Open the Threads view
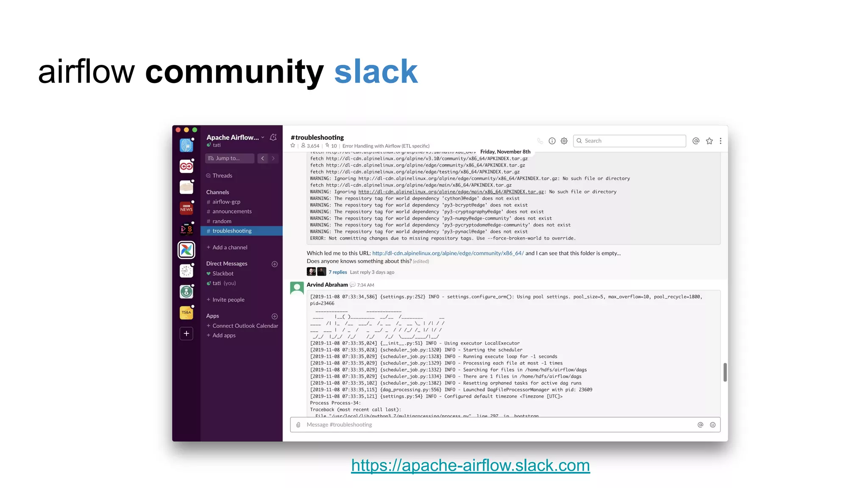 coord(219,176)
